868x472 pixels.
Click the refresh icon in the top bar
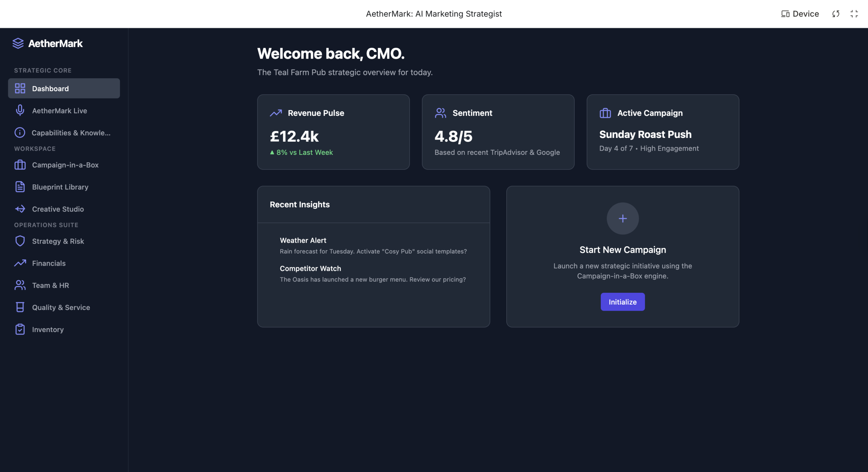[x=836, y=14]
